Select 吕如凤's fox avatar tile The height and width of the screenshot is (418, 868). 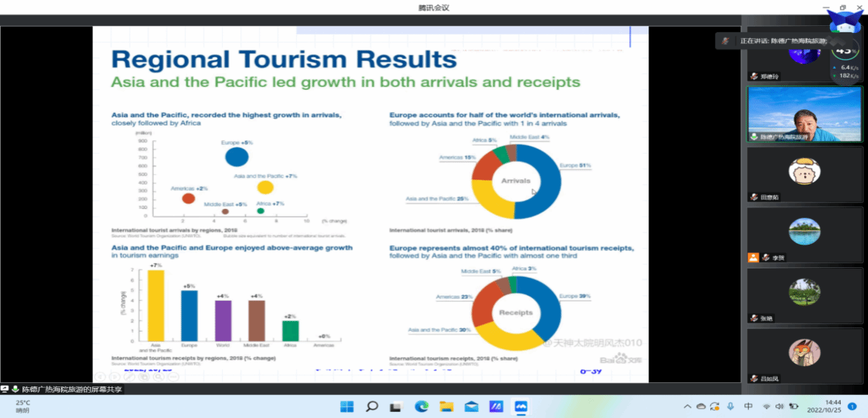pyautogui.click(x=804, y=354)
